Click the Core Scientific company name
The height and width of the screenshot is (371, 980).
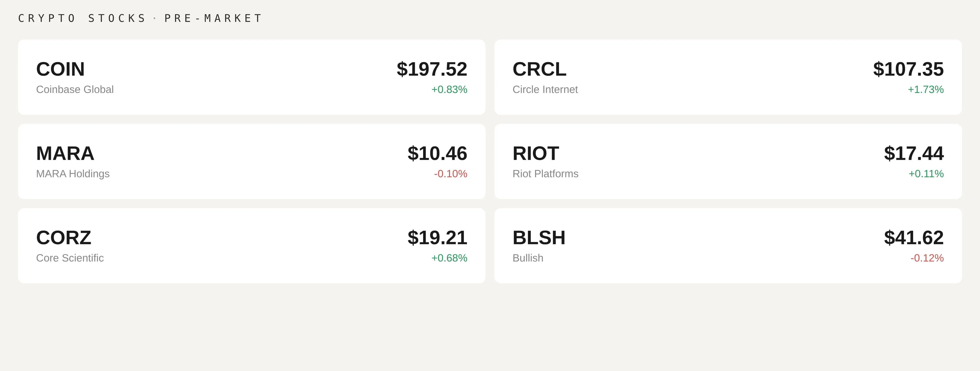[x=70, y=258]
